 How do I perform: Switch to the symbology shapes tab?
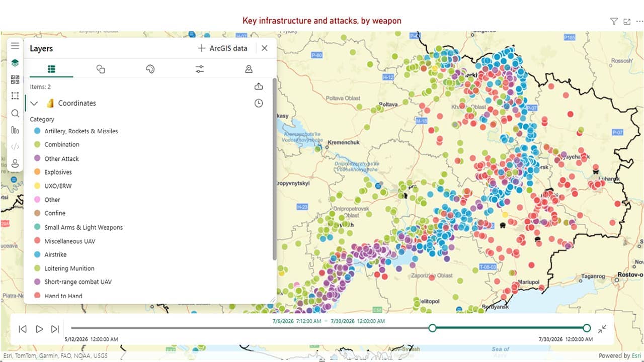(x=101, y=69)
